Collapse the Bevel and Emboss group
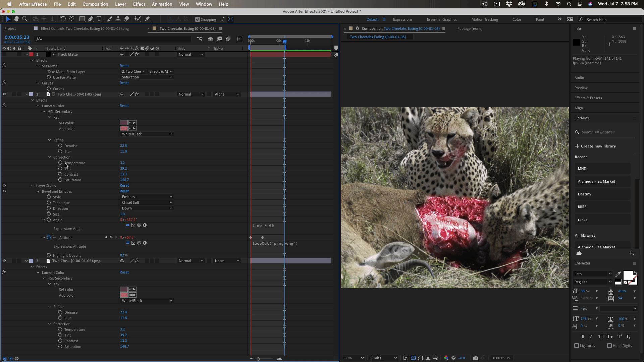This screenshot has height=362, width=644. [x=38, y=191]
